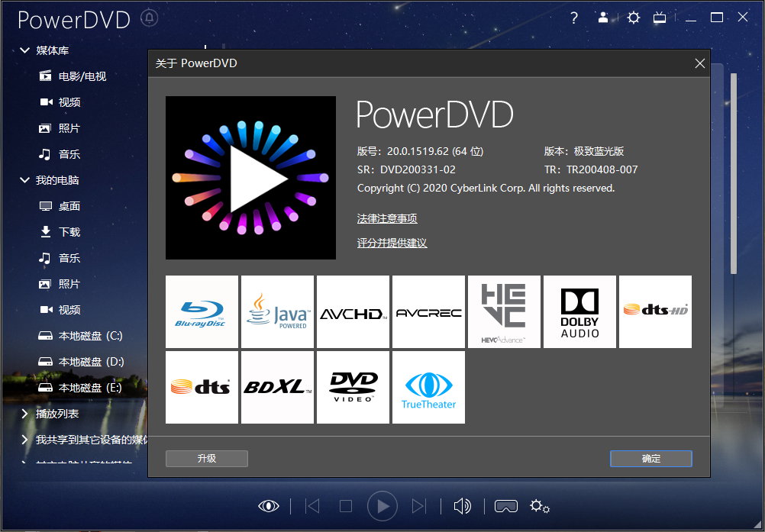The image size is (765, 532).
Task: Click the 升级 button
Action: point(207,459)
